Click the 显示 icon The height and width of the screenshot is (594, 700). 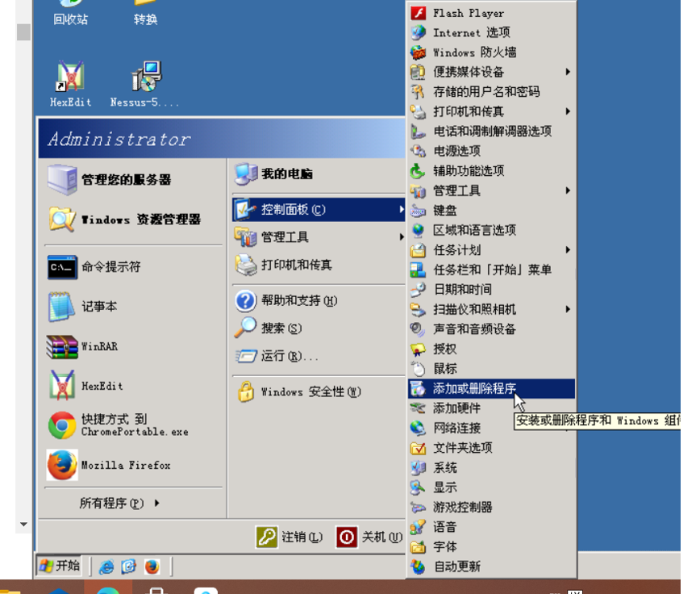pos(419,487)
